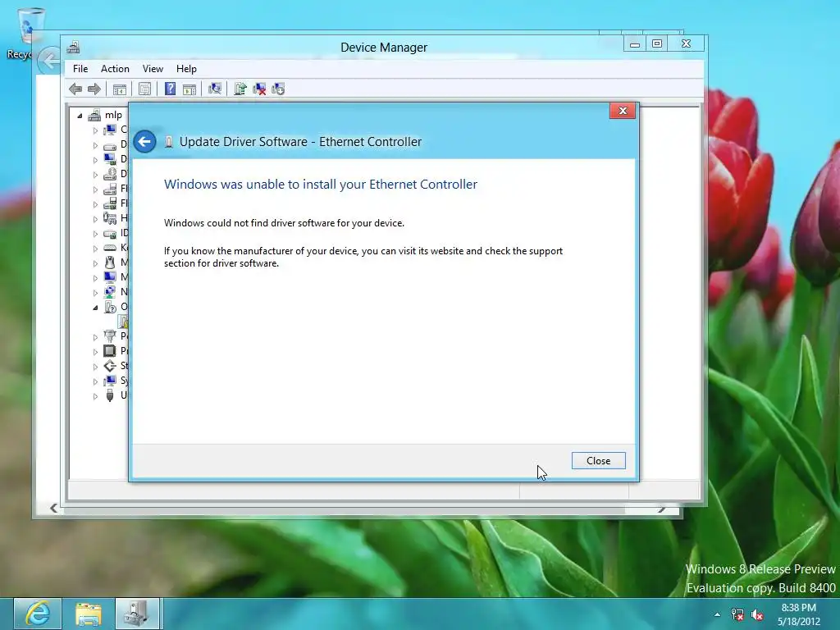Toggle the Show/Hide Action Pane toolbar icon
Viewport: 840px width, 630px height.
point(189,89)
